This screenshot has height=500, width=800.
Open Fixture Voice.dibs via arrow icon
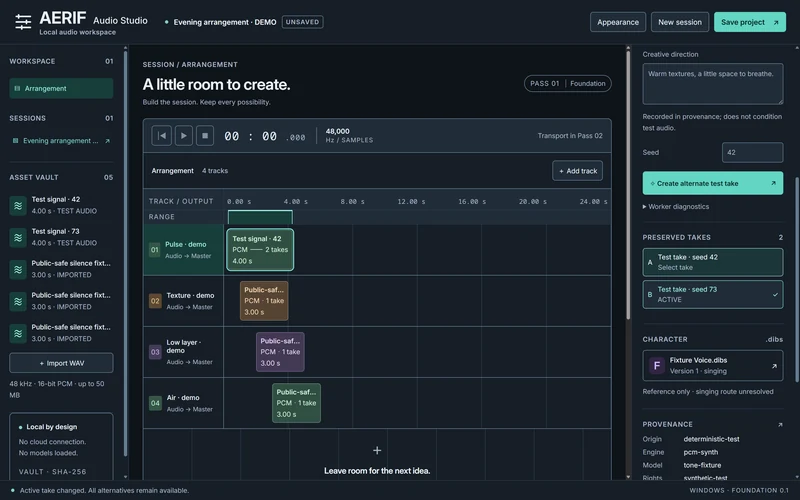pyautogui.click(x=774, y=366)
